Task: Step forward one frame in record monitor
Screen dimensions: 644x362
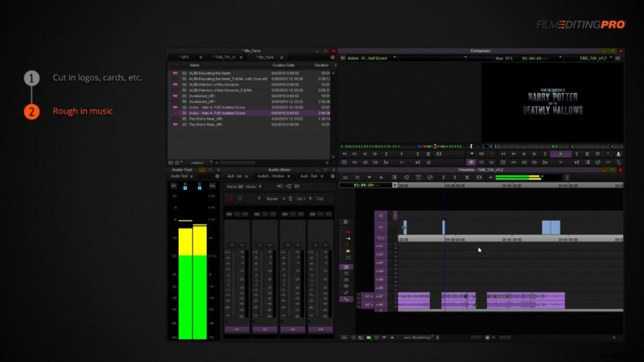Action: click(x=535, y=154)
